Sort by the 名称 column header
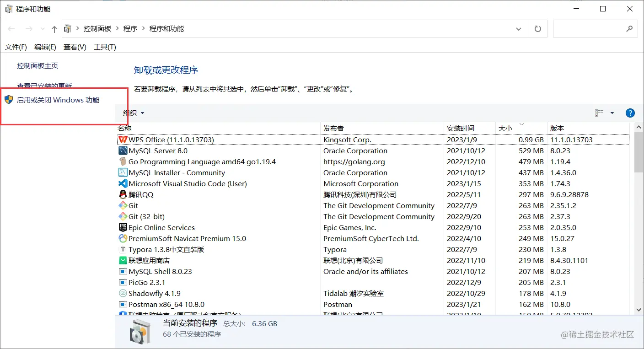This screenshot has width=644, height=349. [x=219, y=128]
